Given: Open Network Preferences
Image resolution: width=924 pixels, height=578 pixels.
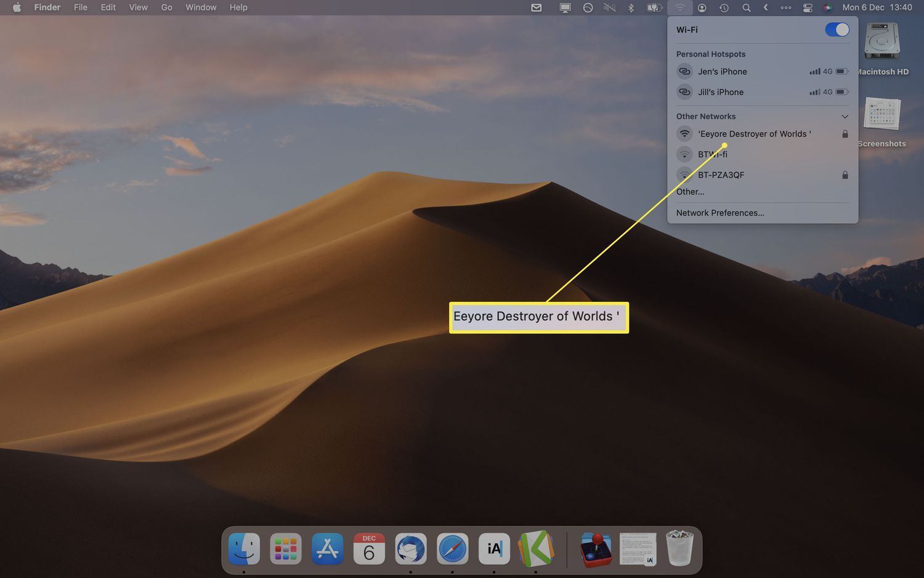Looking at the screenshot, I should pyautogui.click(x=719, y=213).
